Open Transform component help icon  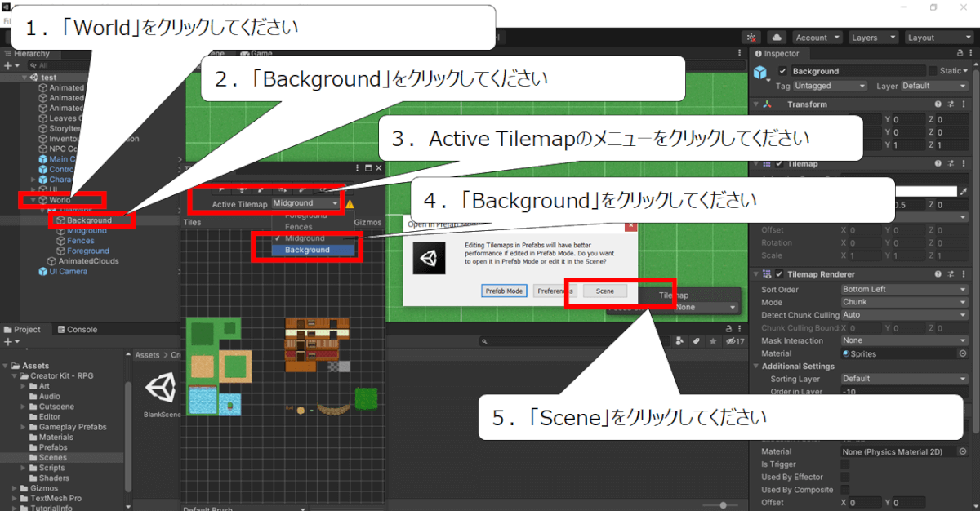pos(939,104)
